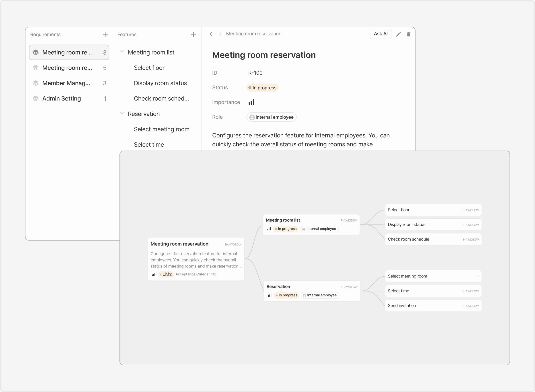Open the Internal employee role chip
Screen dimensions: 535x392
(x=271, y=117)
